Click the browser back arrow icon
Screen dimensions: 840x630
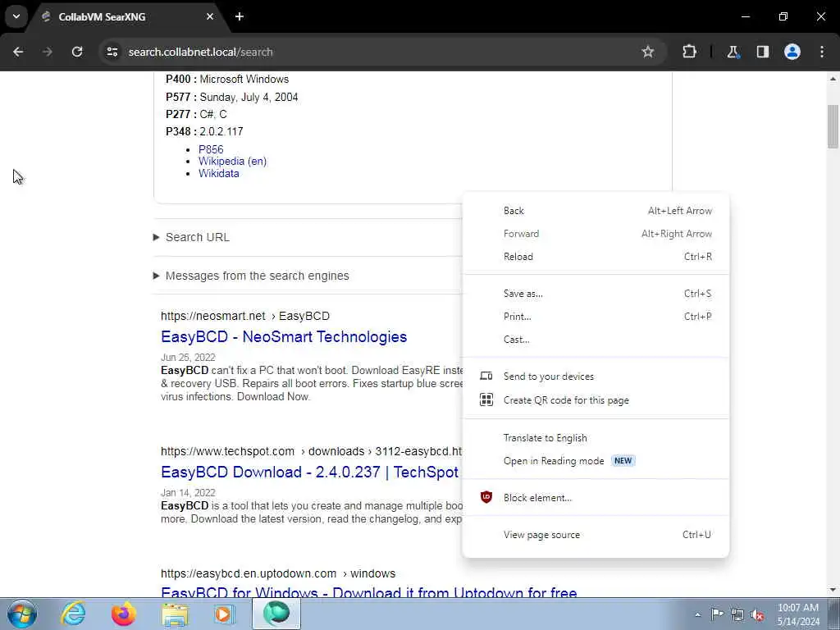pos(18,52)
